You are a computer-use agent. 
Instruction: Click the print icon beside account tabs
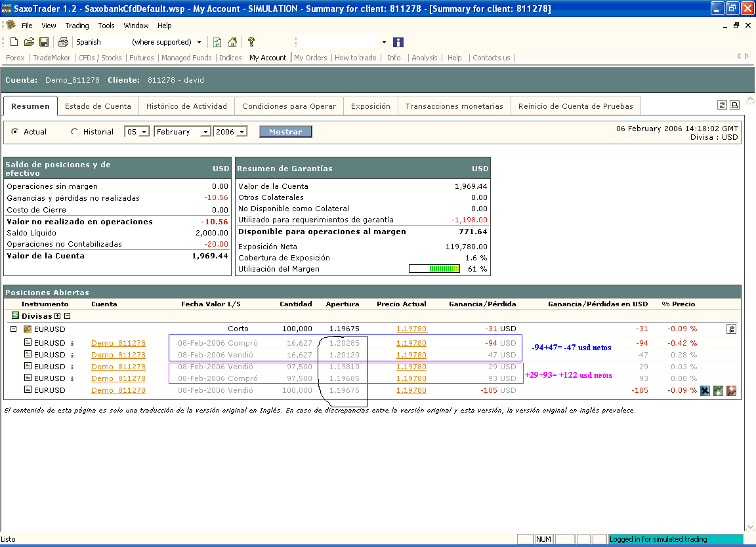(734, 105)
